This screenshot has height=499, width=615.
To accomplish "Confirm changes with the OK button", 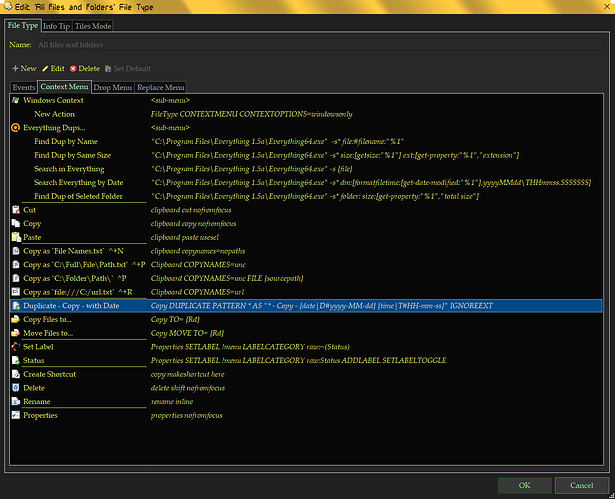I will pyautogui.click(x=524, y=485).
